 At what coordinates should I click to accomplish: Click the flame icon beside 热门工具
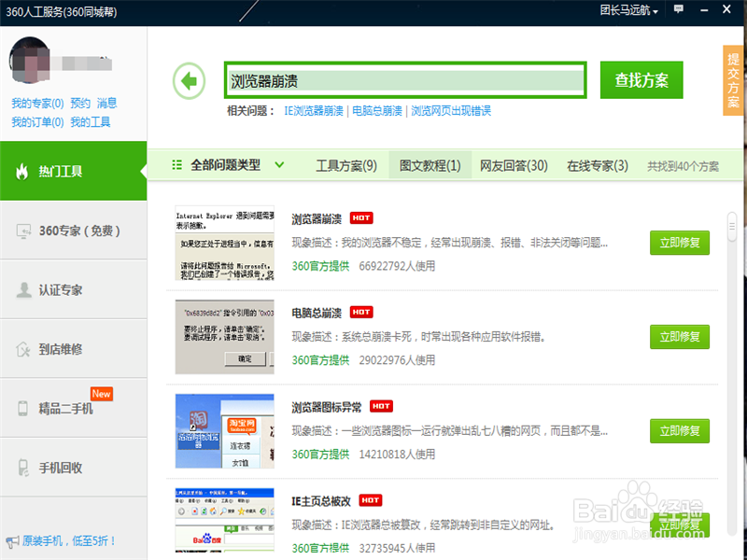[21, 171]
